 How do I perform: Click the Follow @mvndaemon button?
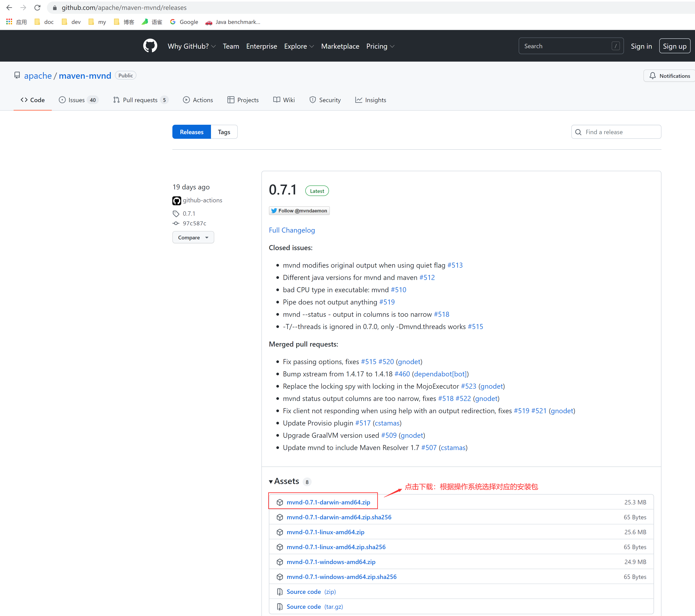click(299, 211)
